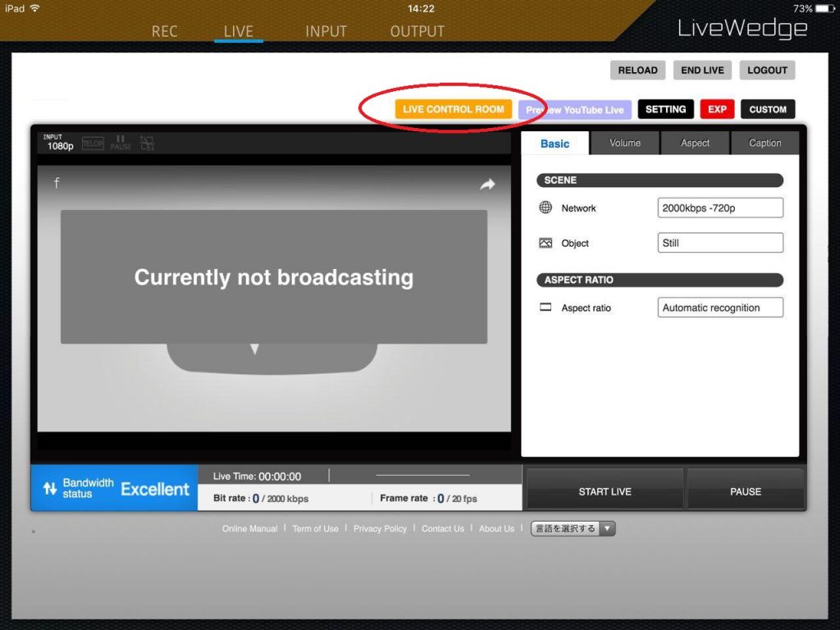Tap the battery indicator in status bar

[825, 8]
